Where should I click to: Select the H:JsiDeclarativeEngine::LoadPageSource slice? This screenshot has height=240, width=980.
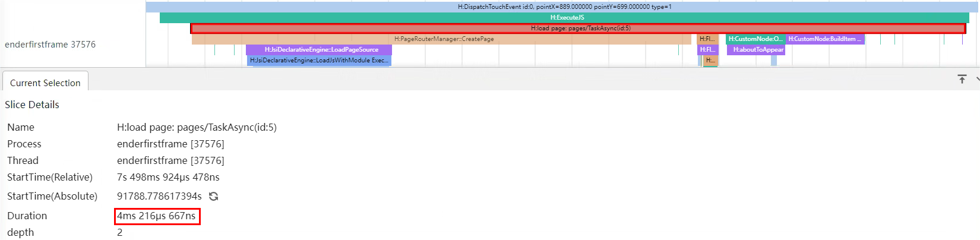point(320,50)
